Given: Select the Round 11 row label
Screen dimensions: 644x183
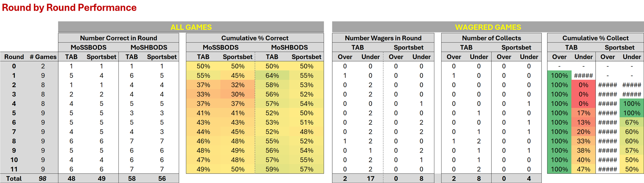Looking at the screenshot, I should (x=14, y=169).
